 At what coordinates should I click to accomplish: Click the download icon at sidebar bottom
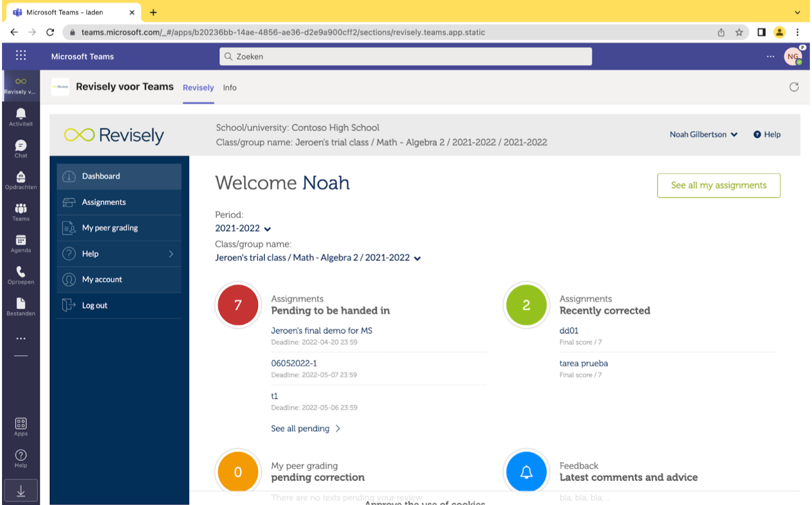pyautogui.click(x=21, y=491)
